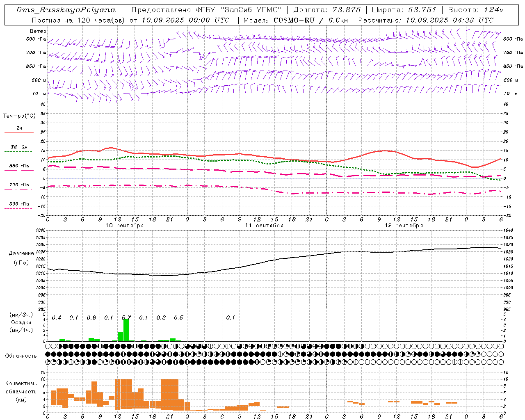The image size is (525, 420).
Task: Click the model name COSMO-RU / 6.6км
Action: click(310, 20)
